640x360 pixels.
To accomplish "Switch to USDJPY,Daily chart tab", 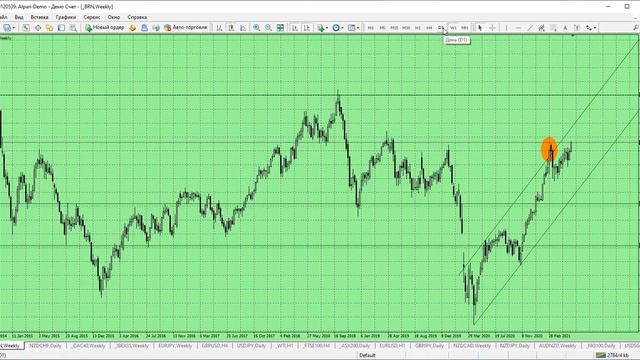I will 251,346.
